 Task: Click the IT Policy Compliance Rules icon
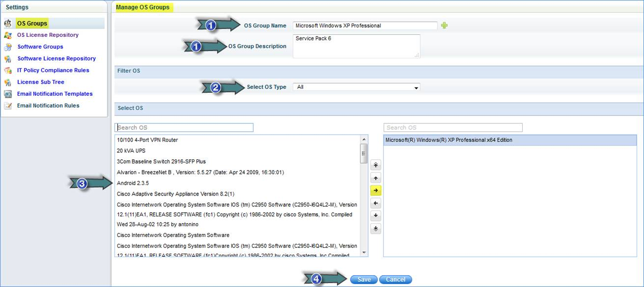(8, 70)
